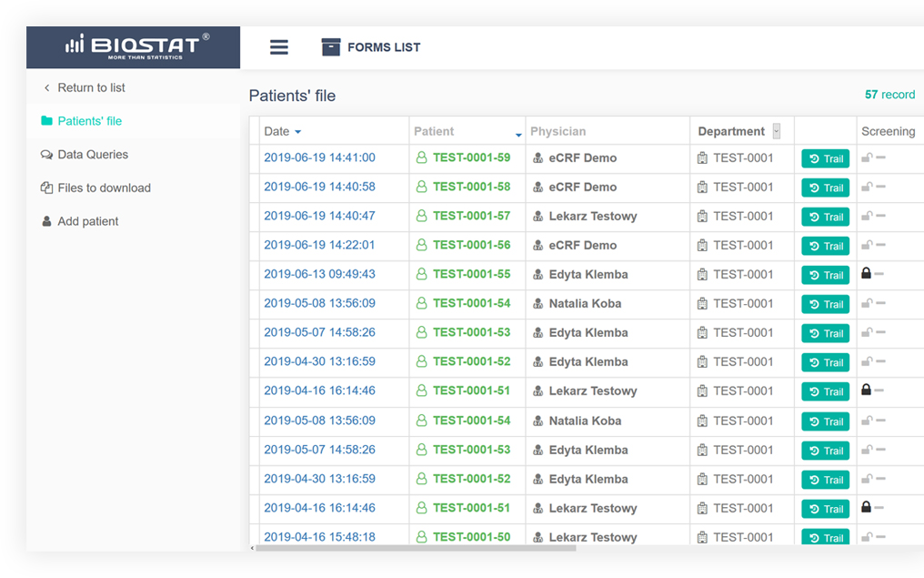Click the department clipboard icon in the TEST-0001-58 row
Image resolution: width=924 pixels, height=578 pixels.
coord(702,188)
